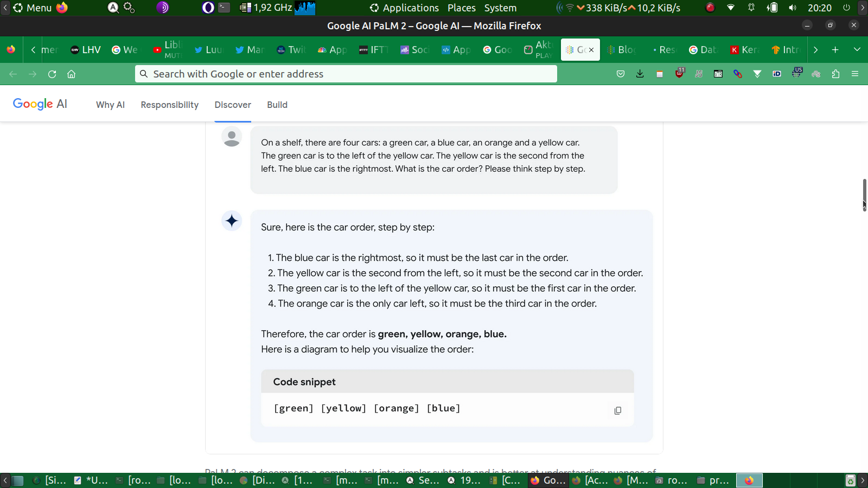Open the Firefox extensions puzzle menu
The image size is (868, 488).
point(835,74)
